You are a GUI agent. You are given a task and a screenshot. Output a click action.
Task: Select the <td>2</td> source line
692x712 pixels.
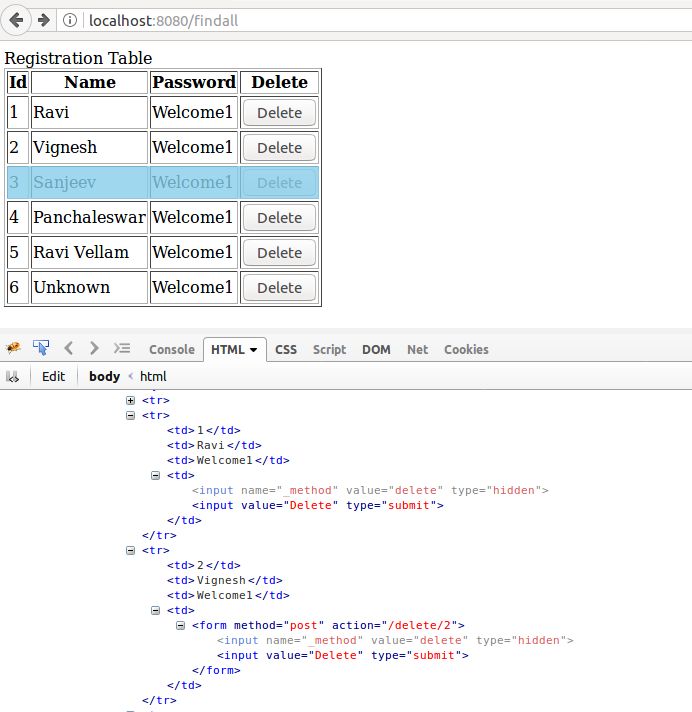click(x=203, y=565)
